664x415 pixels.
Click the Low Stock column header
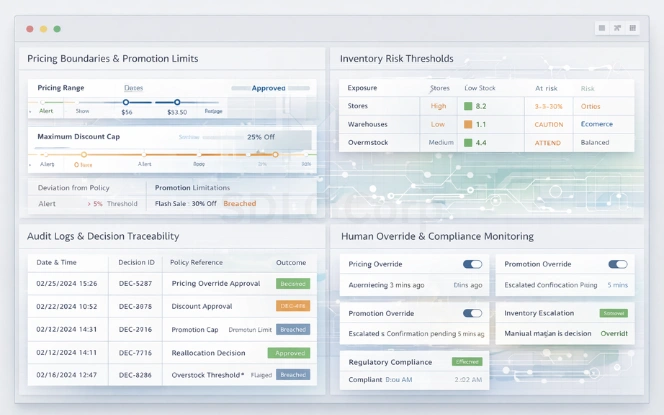pyautogui.click(x=480, y=88)
